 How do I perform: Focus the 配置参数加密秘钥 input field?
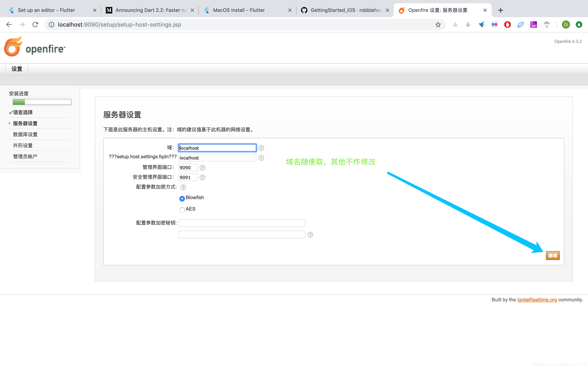pyautogui.click(x=242, y=223)
